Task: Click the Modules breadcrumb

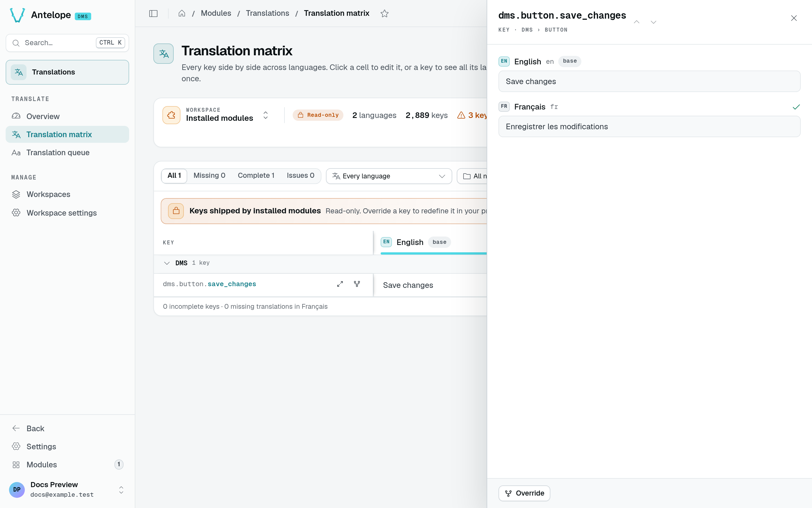Action: 216,14
